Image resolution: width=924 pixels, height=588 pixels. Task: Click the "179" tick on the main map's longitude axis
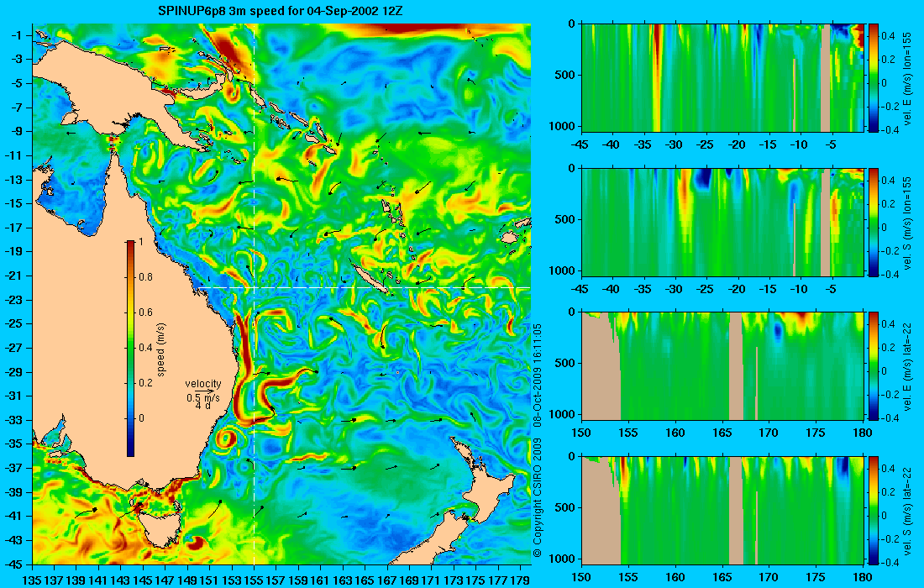coord(520,580)
